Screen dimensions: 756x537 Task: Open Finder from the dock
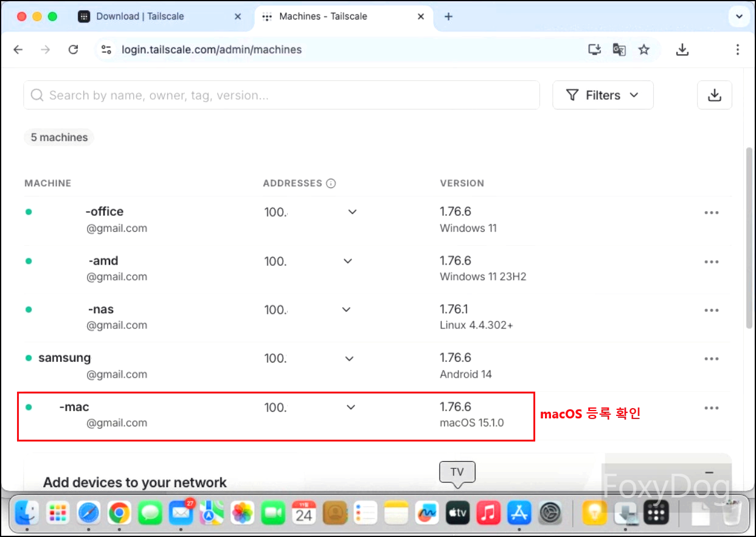27,513
